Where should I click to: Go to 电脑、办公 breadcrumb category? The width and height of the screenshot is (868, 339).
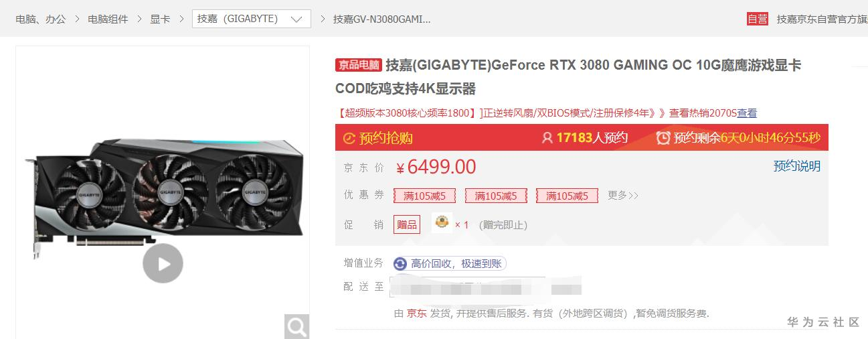click(41, 19)
